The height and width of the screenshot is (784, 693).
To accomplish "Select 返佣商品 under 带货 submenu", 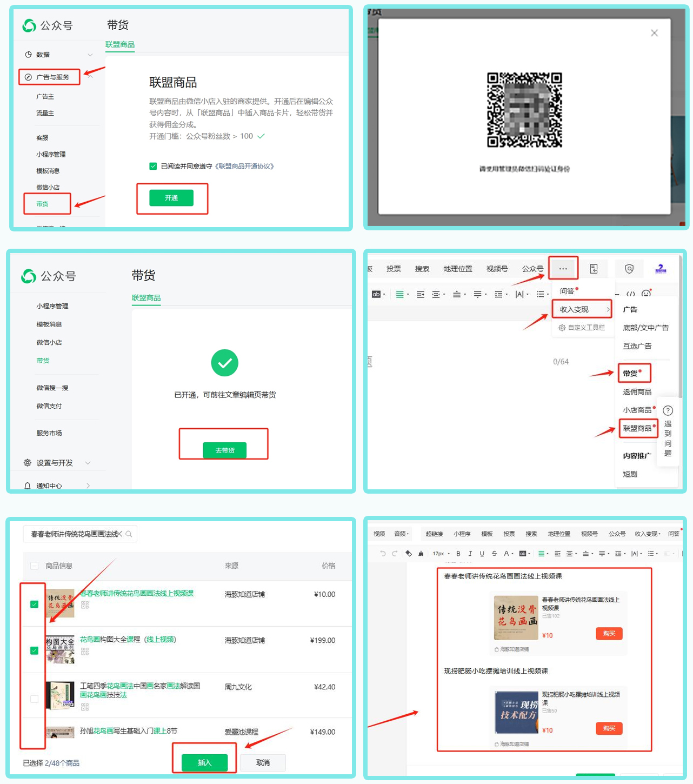I will 637,392.
